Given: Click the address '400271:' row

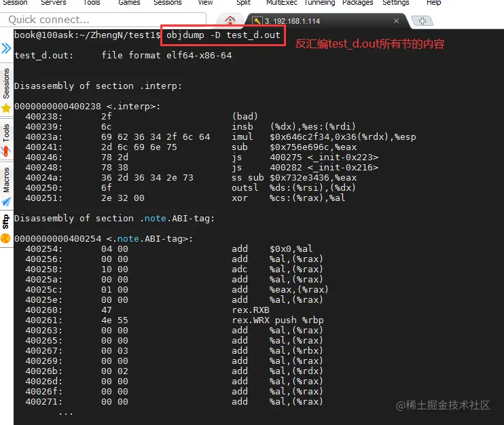Looking at the screenshot, I should [x=174, y=401].
